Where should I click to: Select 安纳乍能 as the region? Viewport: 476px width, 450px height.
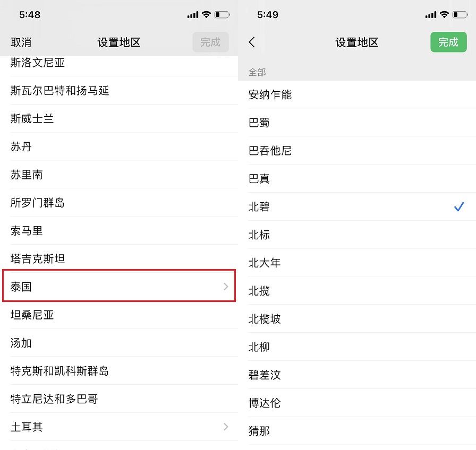pyautogui.click(x=270, y=95)
